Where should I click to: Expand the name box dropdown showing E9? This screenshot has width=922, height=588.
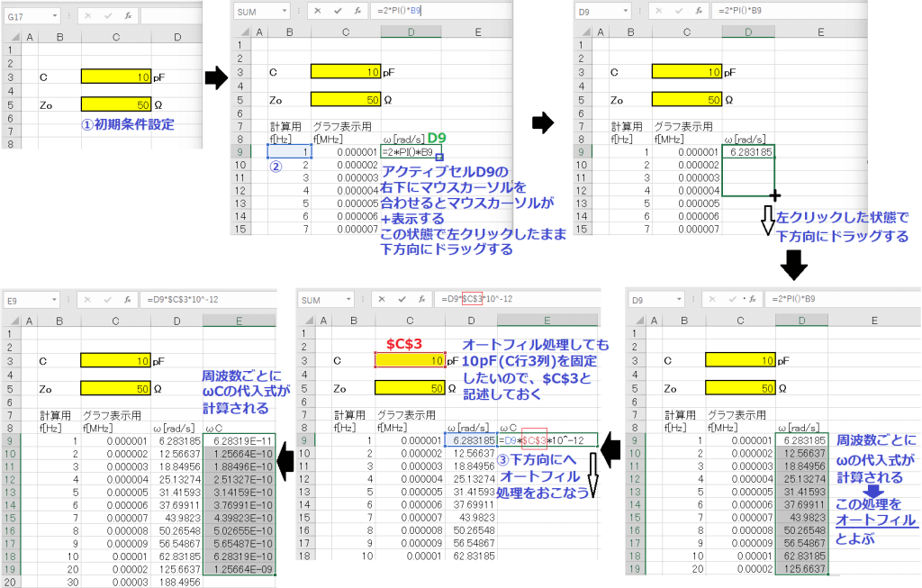[x=57, y=298]
